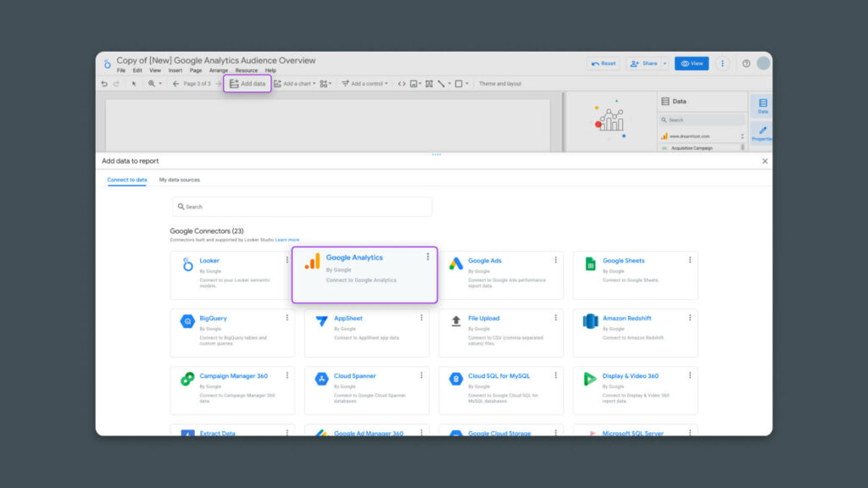The height and width of the screenshot is (488, 868).
Task: Click the Reset button
Action: tap(604, 64)
